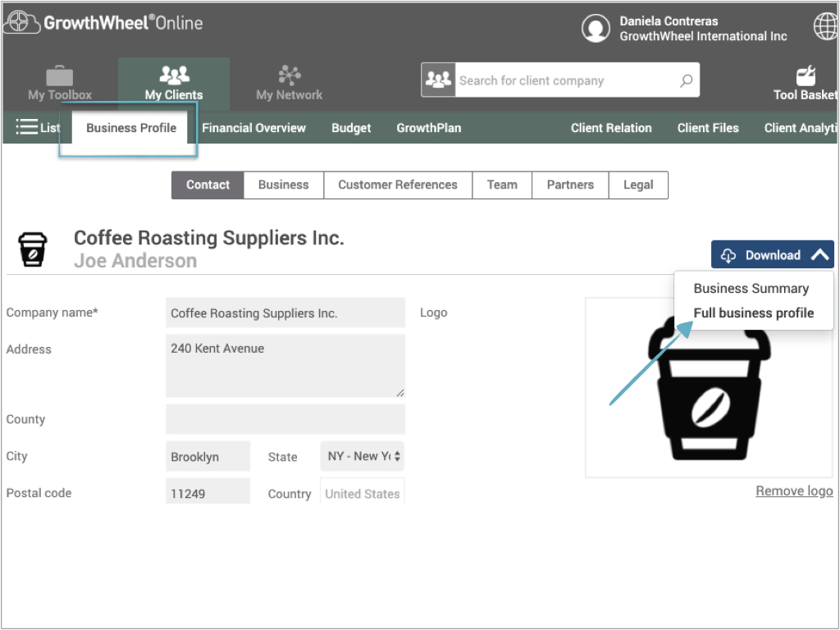Select the My Clients people icon
The image size is (840, 630).
click(x=174, y=75)
